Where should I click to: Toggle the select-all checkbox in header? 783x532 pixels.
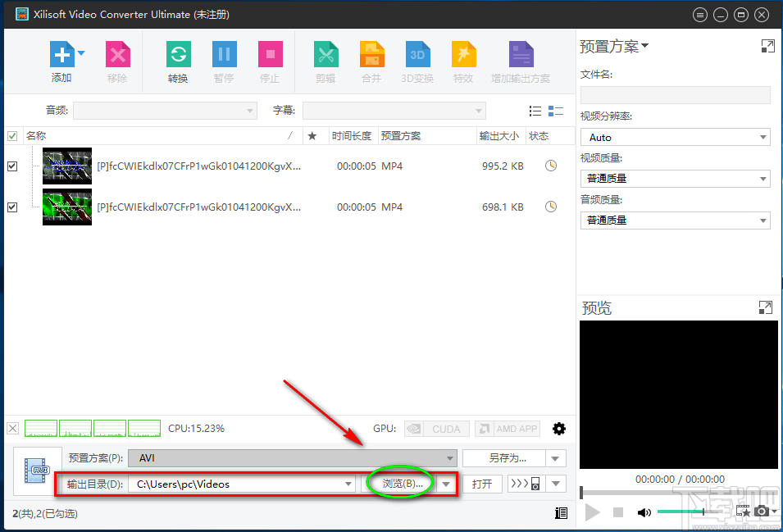pos(12,136)
